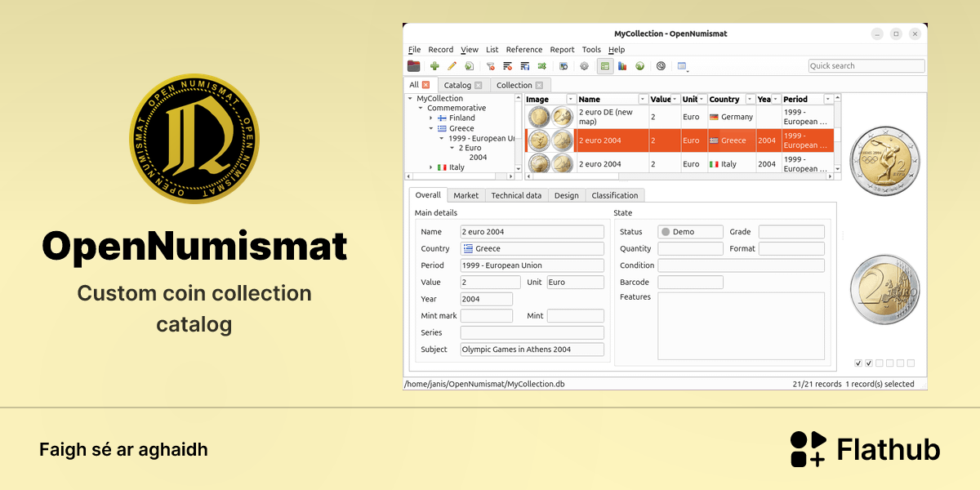
Task: Switch to the Market tab
Action: tap(466, 195)
